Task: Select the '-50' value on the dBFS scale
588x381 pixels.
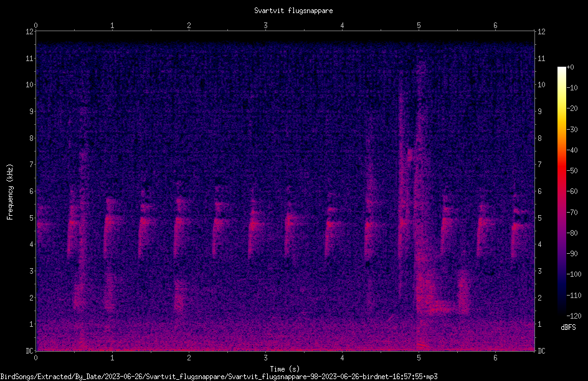Action: coord(572,171)
